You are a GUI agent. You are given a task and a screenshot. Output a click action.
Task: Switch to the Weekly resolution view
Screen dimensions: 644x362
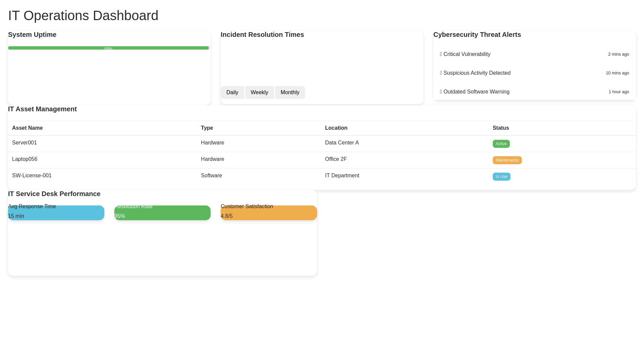tap(259, 93)
